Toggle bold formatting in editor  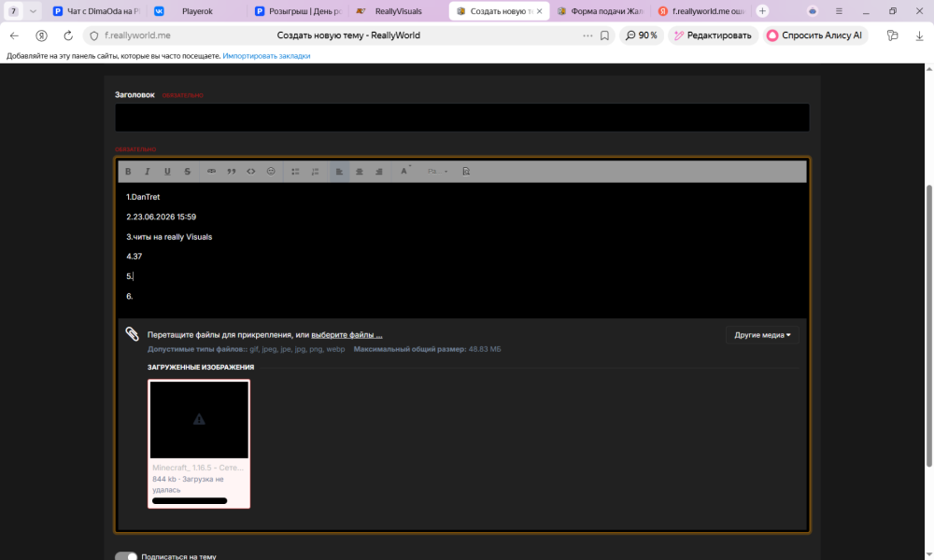(x=128, y=172)
